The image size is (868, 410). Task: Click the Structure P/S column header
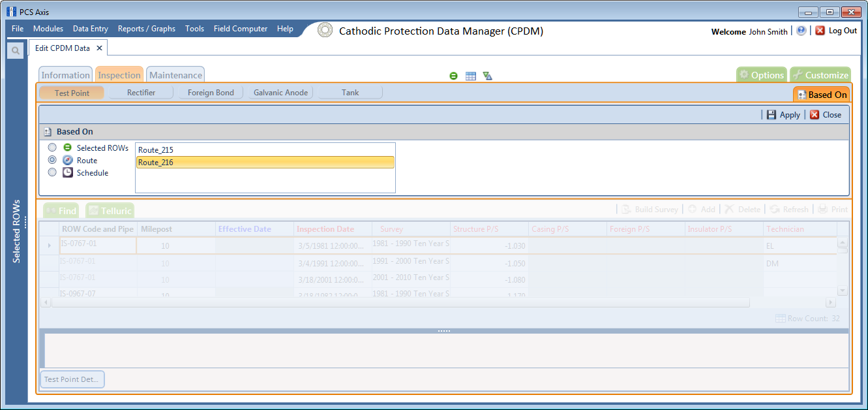tap(489, 229)
